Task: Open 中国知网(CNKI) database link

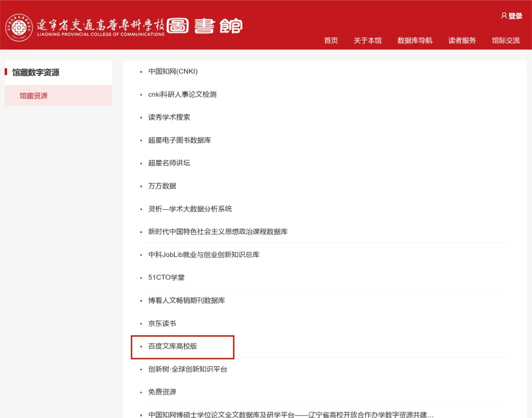Action: [x=173, y=71]
